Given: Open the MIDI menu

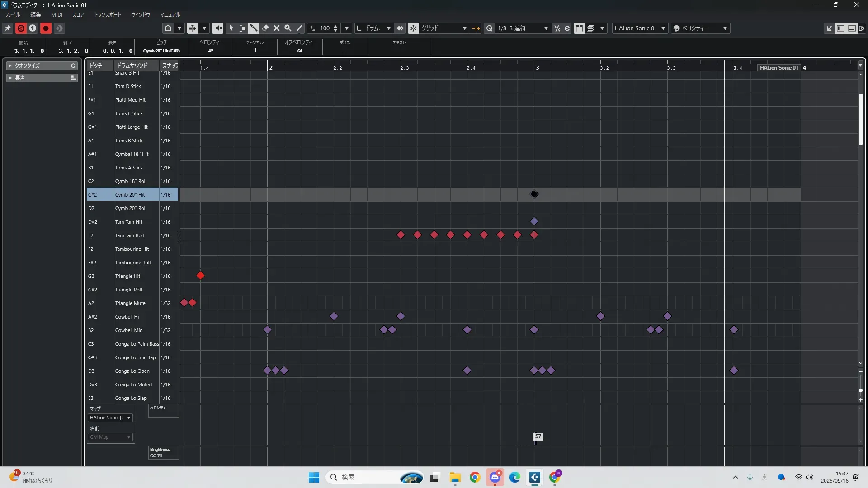Looking at the screenshot, I should point(57,15).
